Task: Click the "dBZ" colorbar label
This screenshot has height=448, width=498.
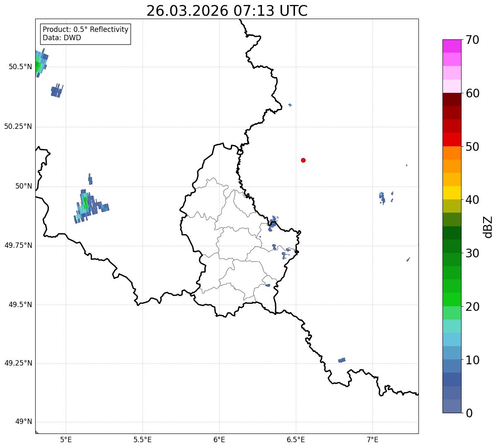Action: (488, 227)
